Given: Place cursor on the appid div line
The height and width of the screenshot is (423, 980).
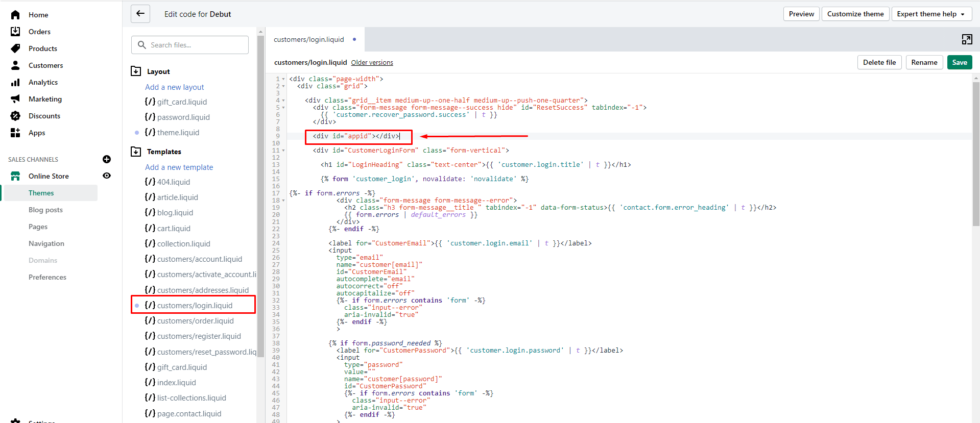Looking at the screenshot, I should (356, 136).
